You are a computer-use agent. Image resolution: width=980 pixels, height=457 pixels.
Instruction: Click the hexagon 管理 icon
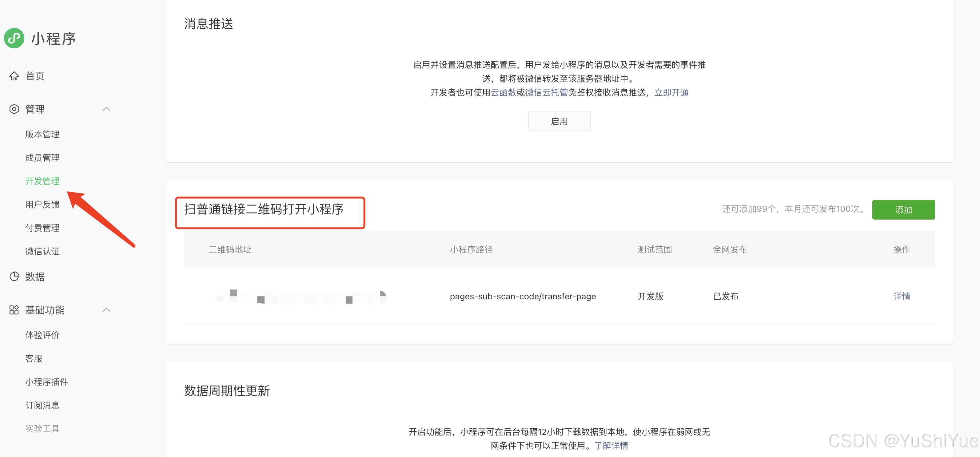pyautogui.click(x=14, y=109)
